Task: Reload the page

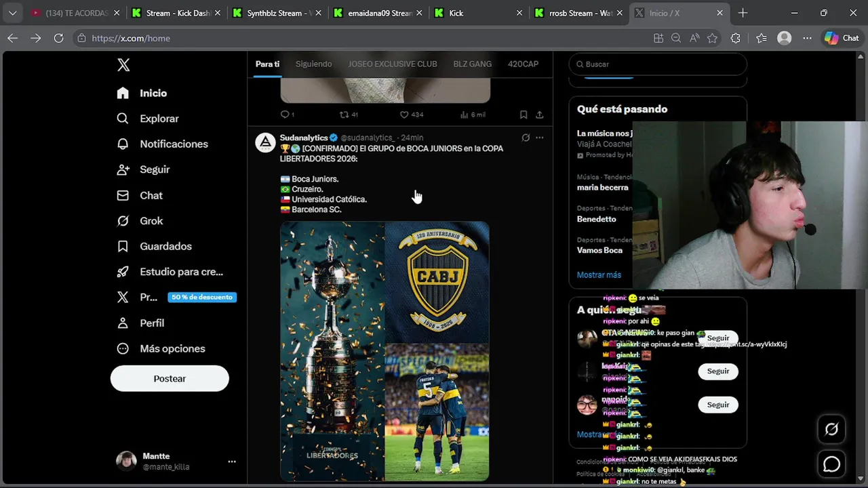Action: (59, 38)
